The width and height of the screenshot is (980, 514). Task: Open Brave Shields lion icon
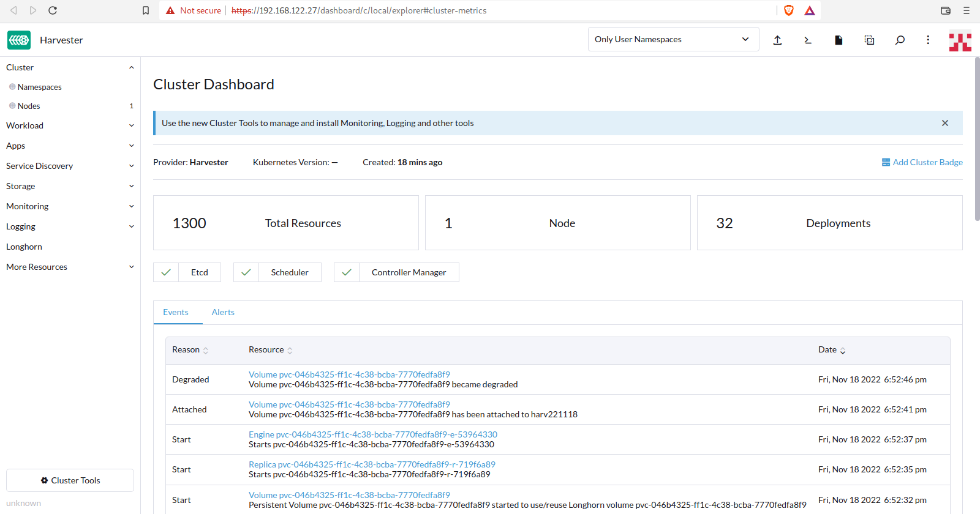(x=789, y=10)
